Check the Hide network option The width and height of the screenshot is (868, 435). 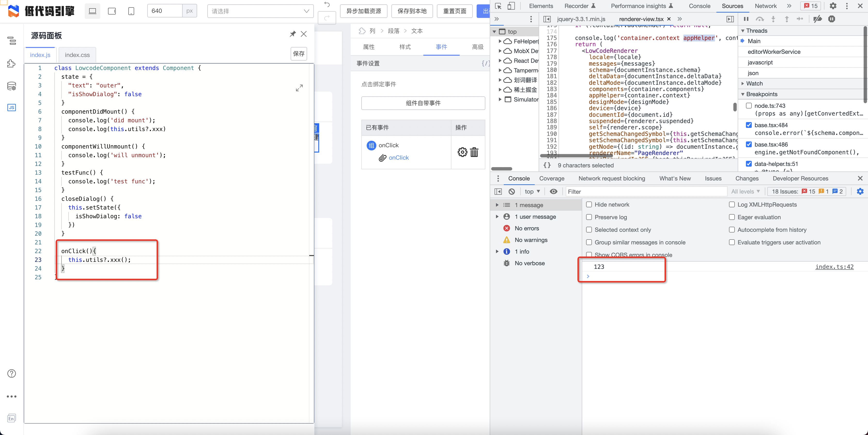click(589, 204)
